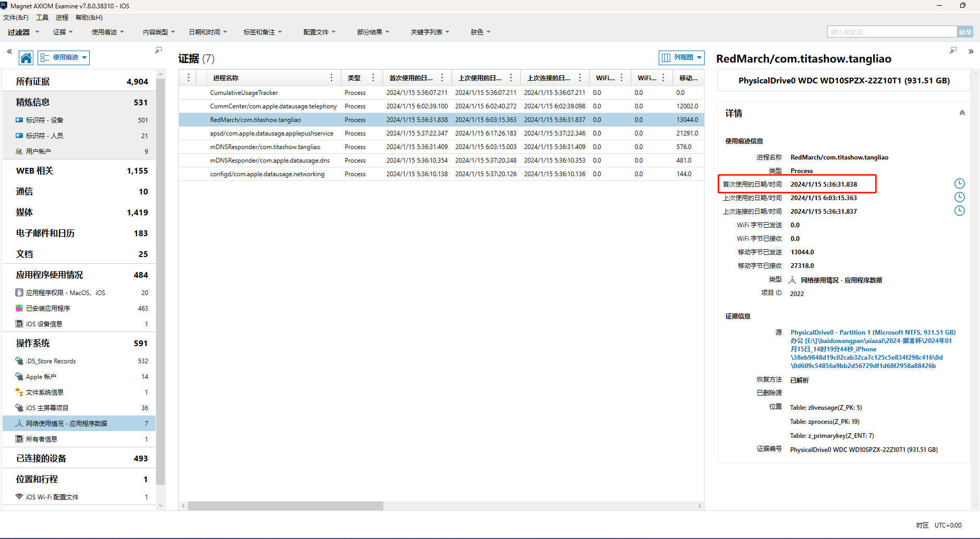Select Apple 帐户 category icon
This screenshot has width=980, height=539.
point(19,376)
